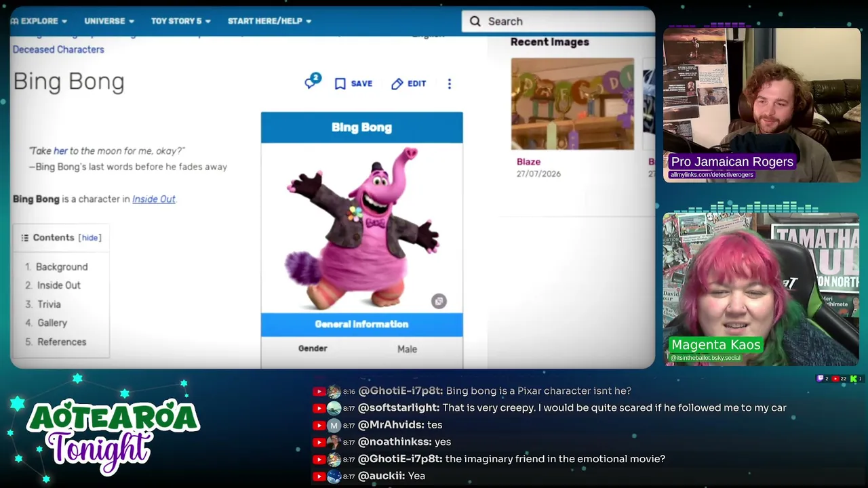Click the YouTube icon beside GhotiE's Pixar comment

tap(319, 391)
